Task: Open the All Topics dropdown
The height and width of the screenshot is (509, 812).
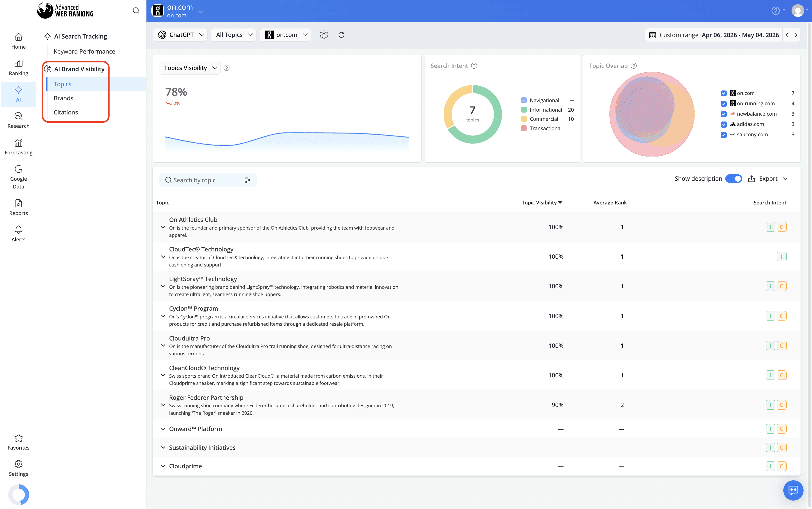Action: coord(234,35)
